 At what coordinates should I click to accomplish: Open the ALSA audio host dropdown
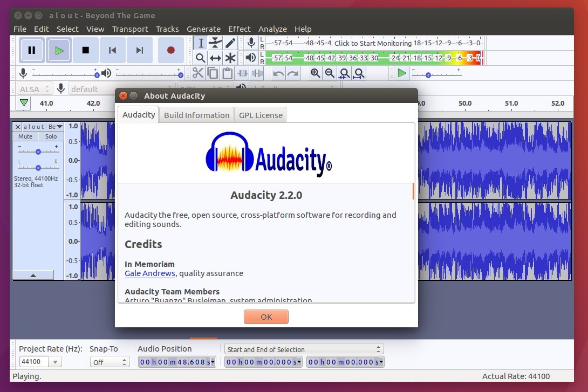click(35, 89)
